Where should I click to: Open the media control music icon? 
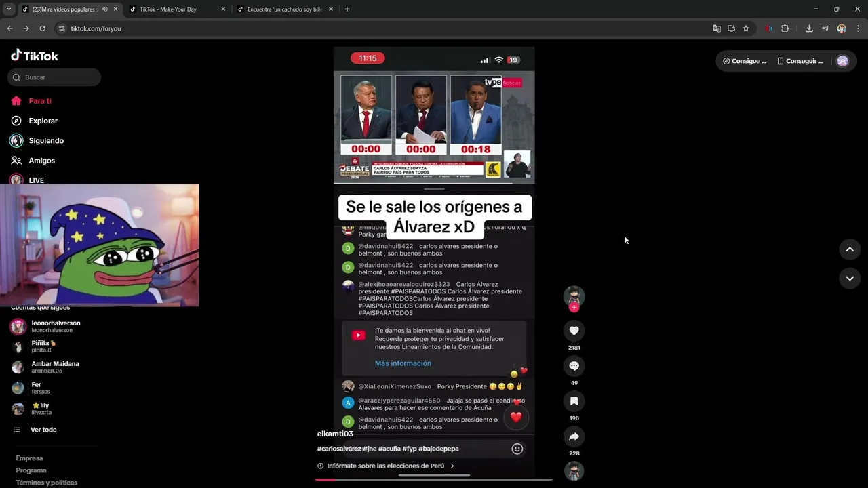[x=825, y=28]
